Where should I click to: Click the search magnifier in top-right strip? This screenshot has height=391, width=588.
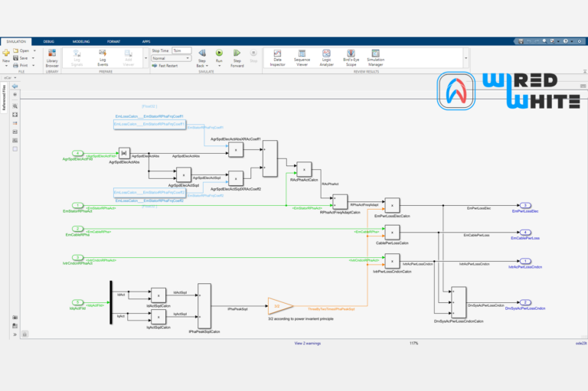tap(544, 41)
